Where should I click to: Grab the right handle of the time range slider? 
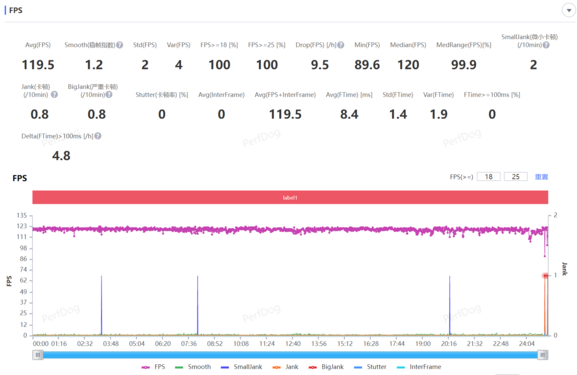pos(543,355)
